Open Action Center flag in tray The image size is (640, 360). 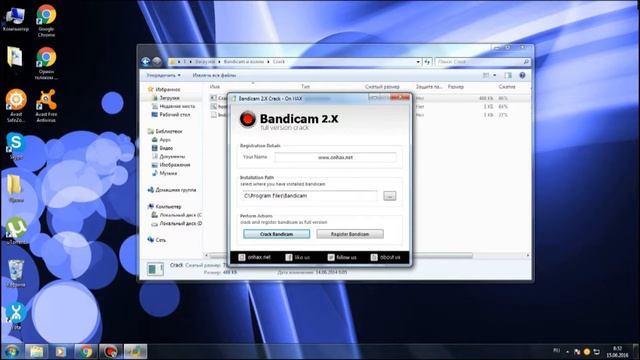pyautogui.click(x=577, y=351)
